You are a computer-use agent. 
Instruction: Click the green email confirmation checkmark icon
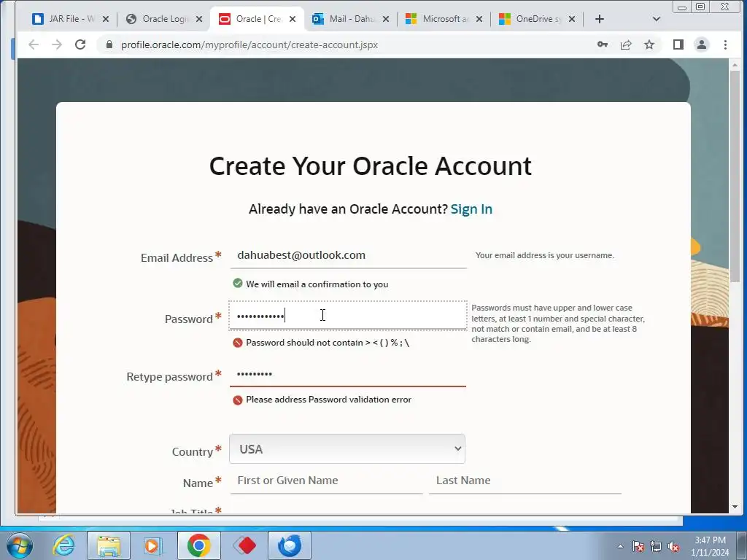(x=238, y=284)
